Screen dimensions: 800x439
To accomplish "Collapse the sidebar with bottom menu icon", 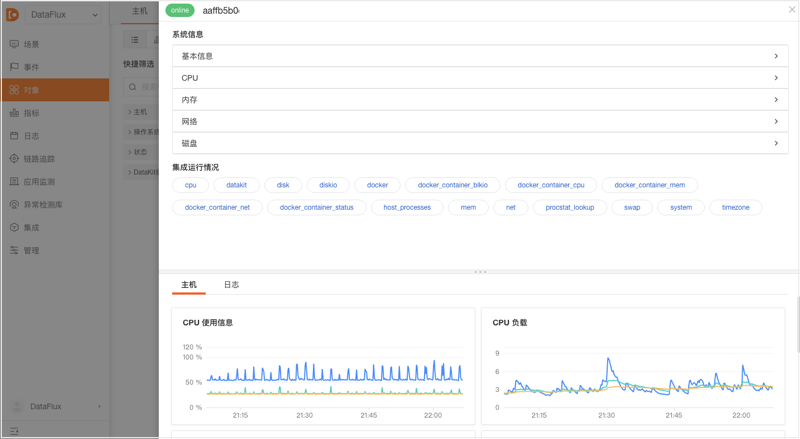I will tap(14, 431).
